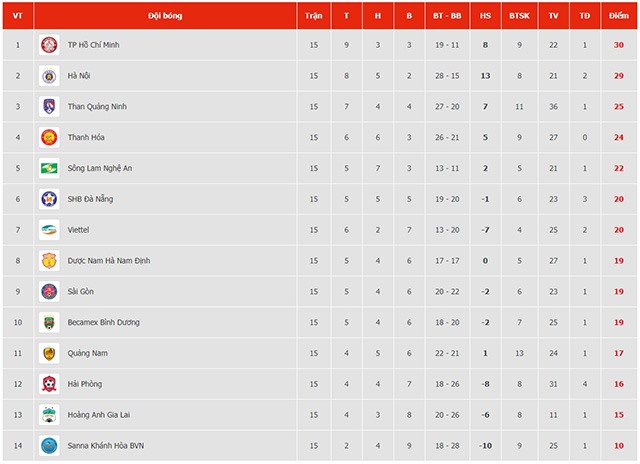Click the Sanna Khánh Hòa BVN logo
This screenshot has width=640, height=464.
pyautogui.click(x=49, y=446)
